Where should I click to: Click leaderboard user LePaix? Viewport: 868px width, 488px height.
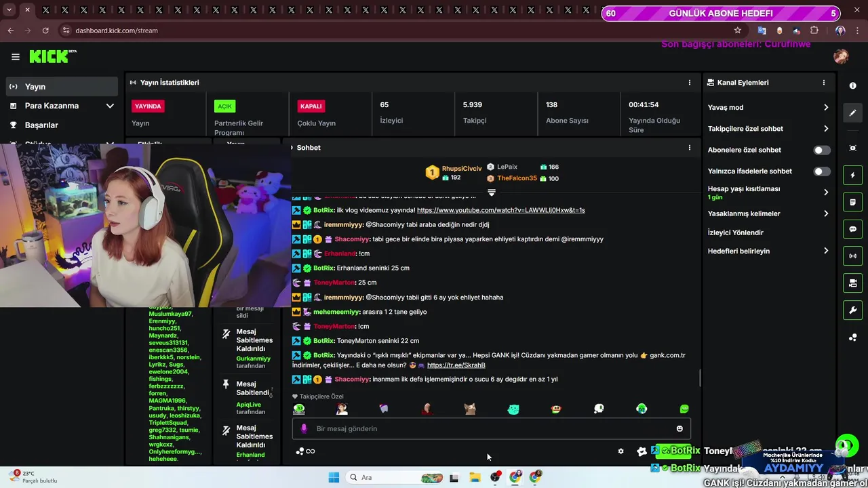click(x=507, y=167)
